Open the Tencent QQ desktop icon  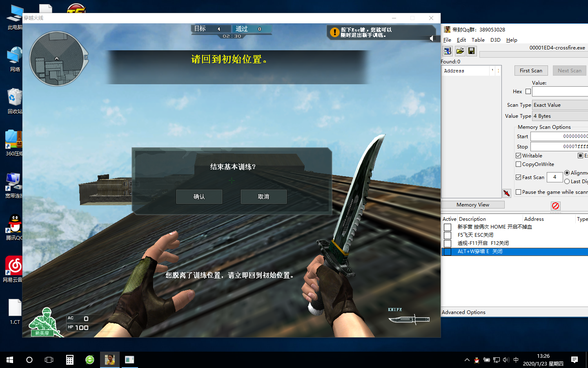click(x=15, y=227)
